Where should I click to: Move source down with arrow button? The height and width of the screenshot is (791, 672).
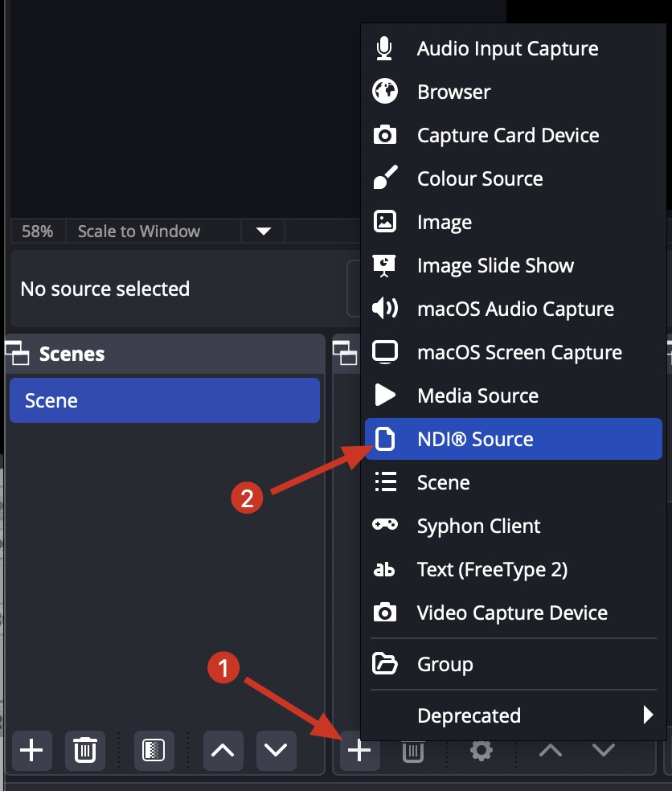604,750
